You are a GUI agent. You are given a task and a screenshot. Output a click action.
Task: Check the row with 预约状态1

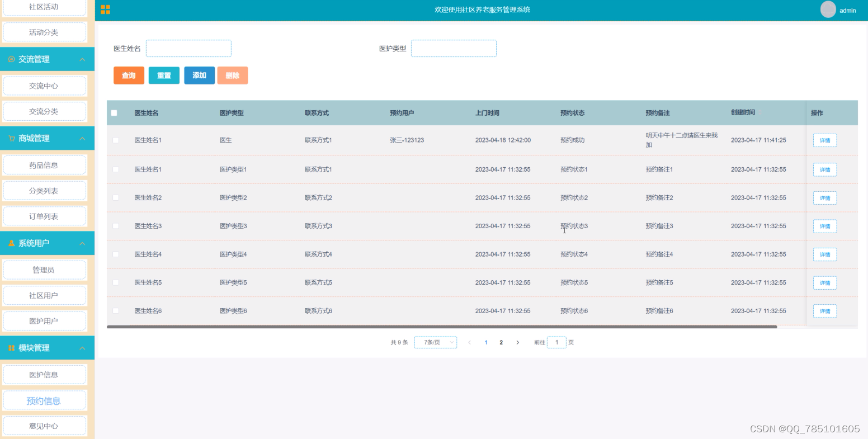[116, 169]
